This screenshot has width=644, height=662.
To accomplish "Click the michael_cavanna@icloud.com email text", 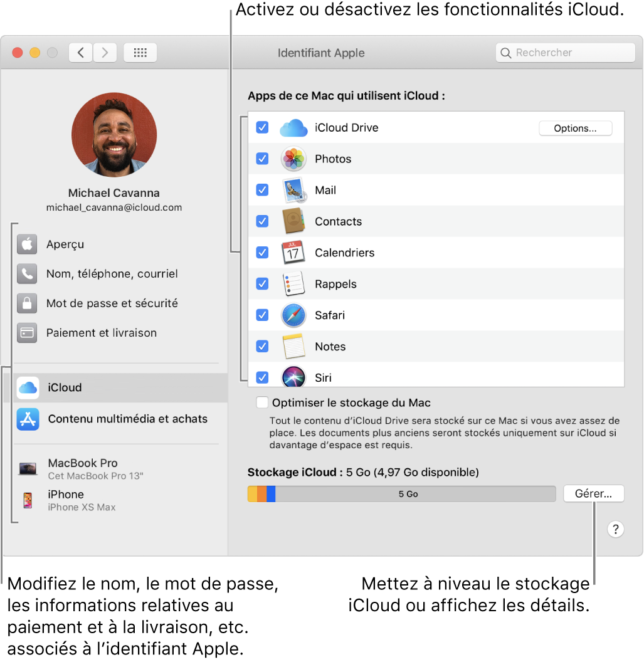I will [x=114, y=208].
